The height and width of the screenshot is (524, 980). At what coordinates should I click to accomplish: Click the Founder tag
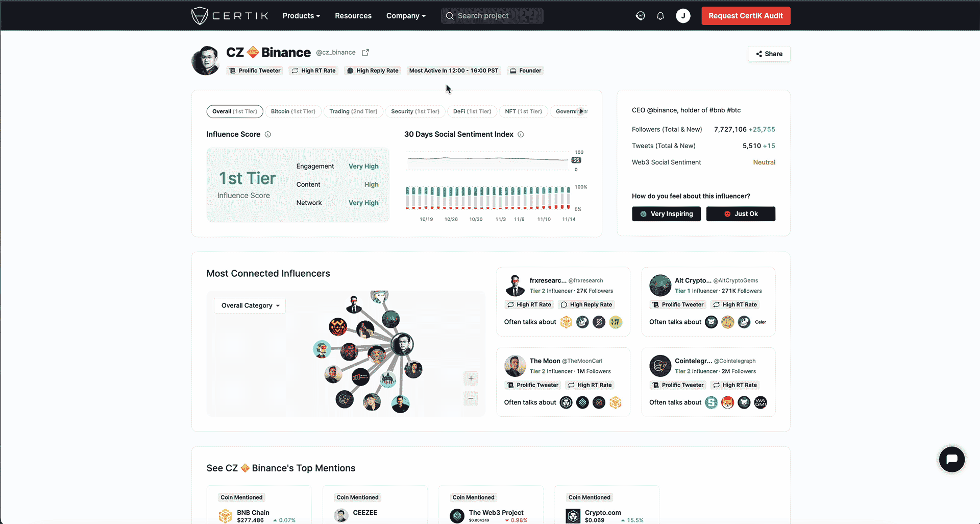click(526, 70)
